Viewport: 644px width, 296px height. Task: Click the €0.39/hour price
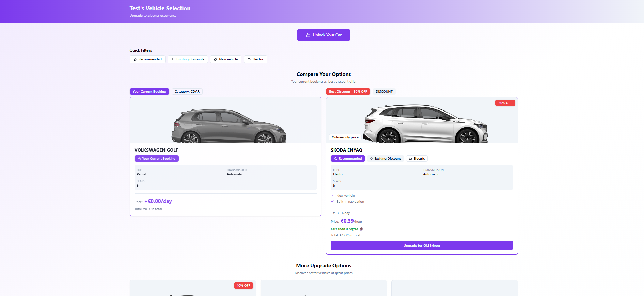pos(351,221)
